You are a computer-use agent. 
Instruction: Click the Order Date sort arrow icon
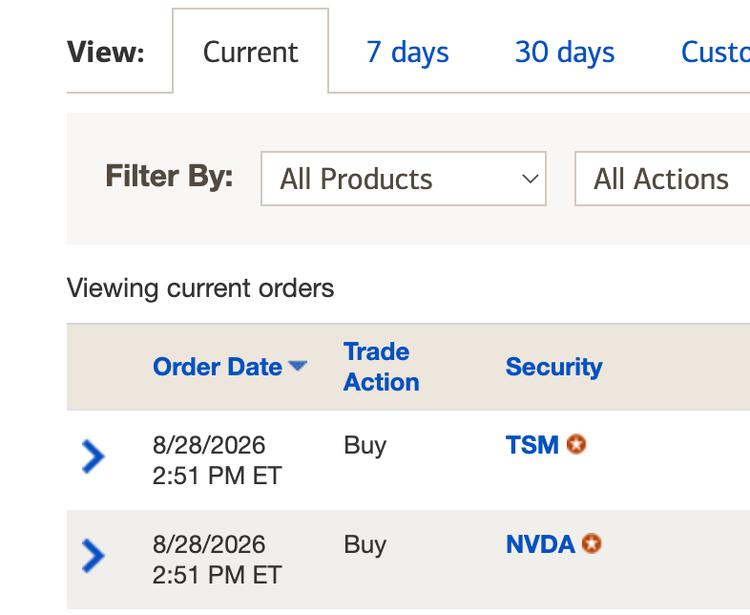(x=298, y=366)
